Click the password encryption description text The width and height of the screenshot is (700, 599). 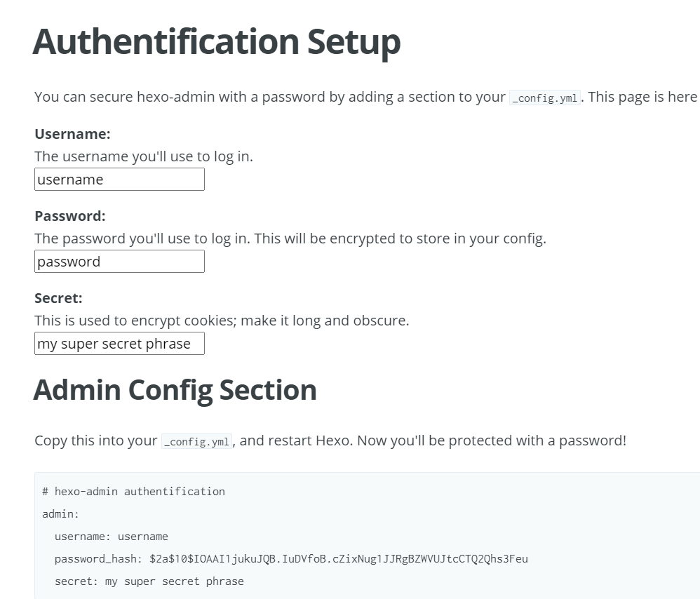[290, 238]
